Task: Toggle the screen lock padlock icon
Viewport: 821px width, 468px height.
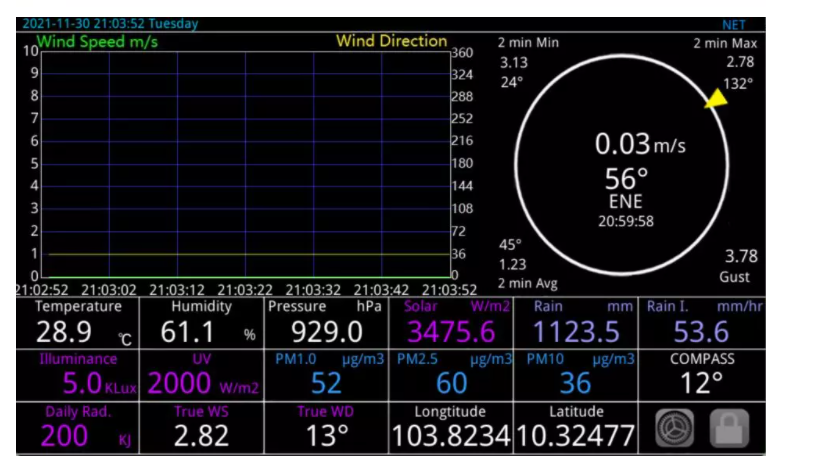Action: click(728, 429)
